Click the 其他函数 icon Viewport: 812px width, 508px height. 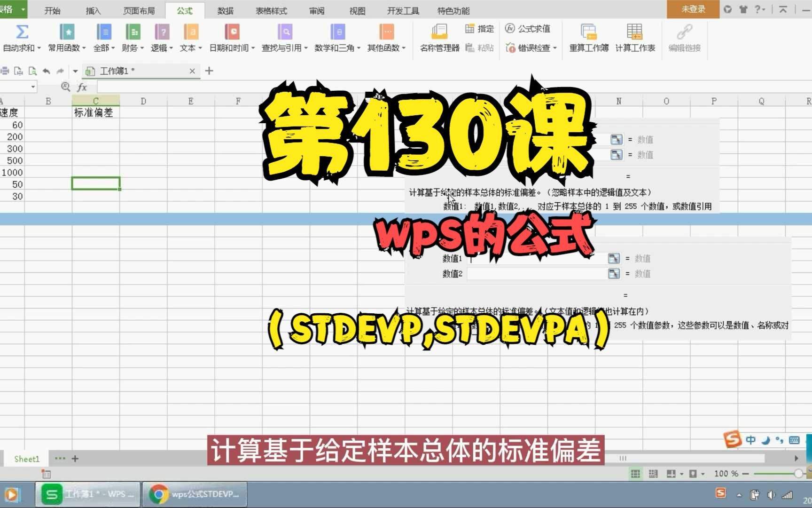(x=387, y=32)
